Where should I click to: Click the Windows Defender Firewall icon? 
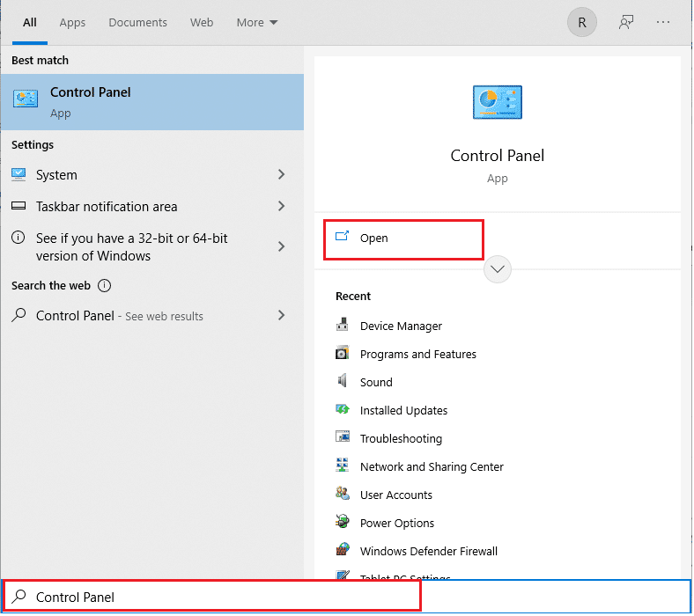343,551
